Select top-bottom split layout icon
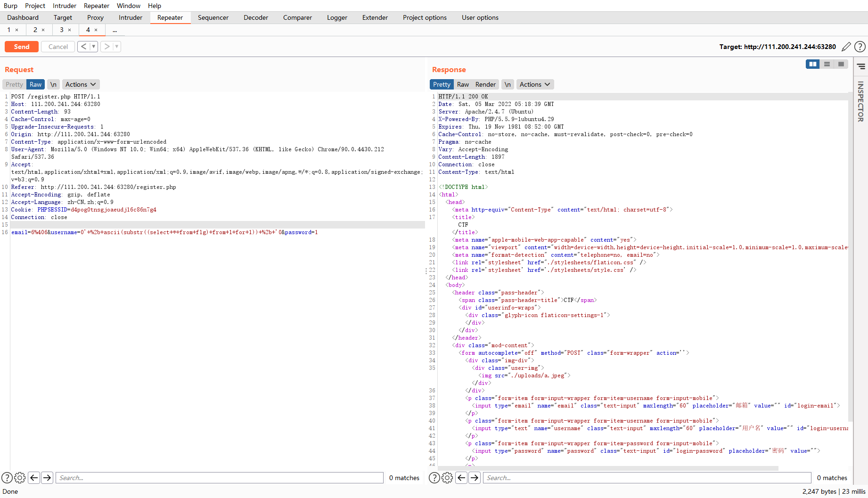The image size is (868, 498). coord(827,64)
